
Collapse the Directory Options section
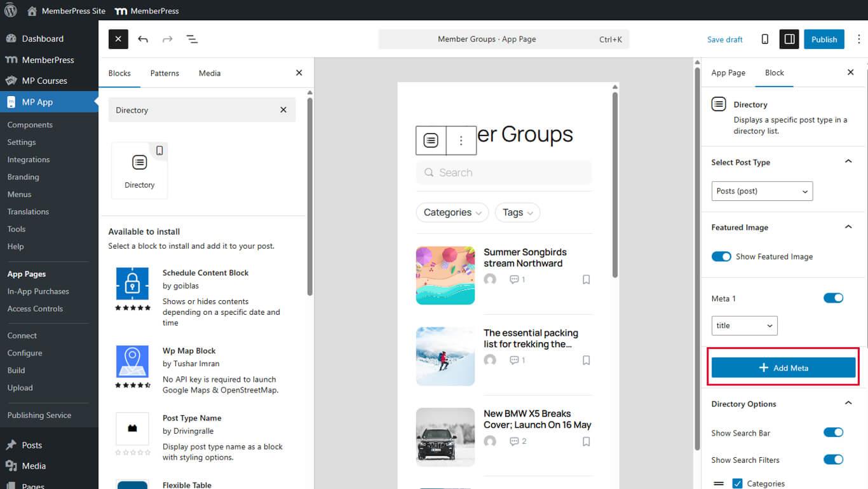[848, 403]
